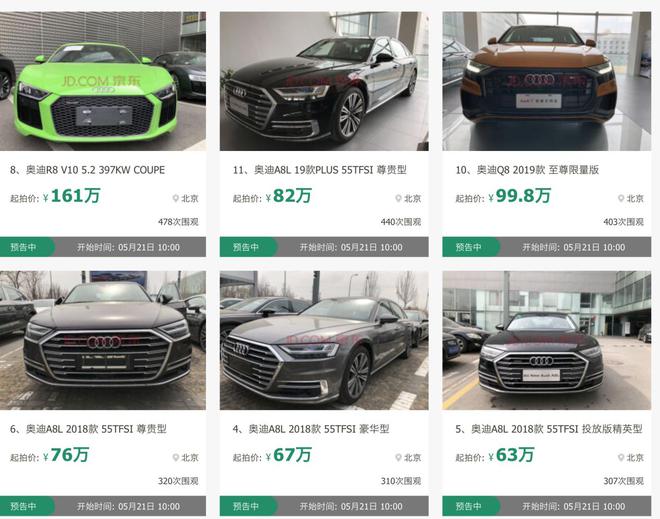Open the A8L 2018款 豪华型 car photo

(324, 340)
